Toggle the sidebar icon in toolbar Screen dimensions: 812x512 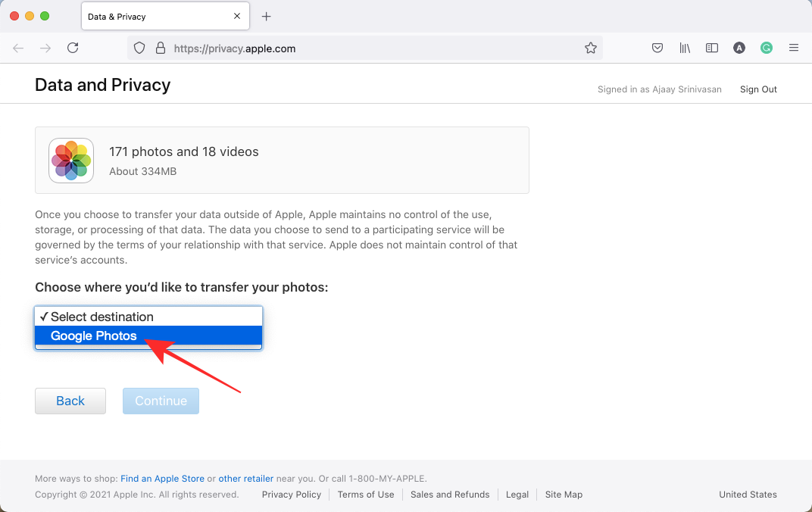[712, 48]
